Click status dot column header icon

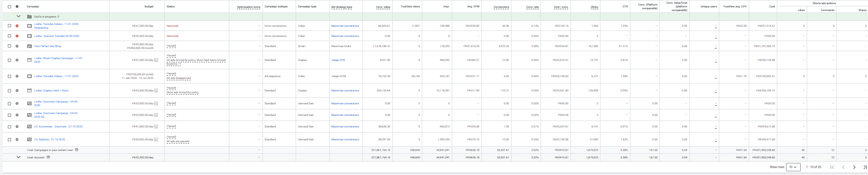click(x=17, y=6)
